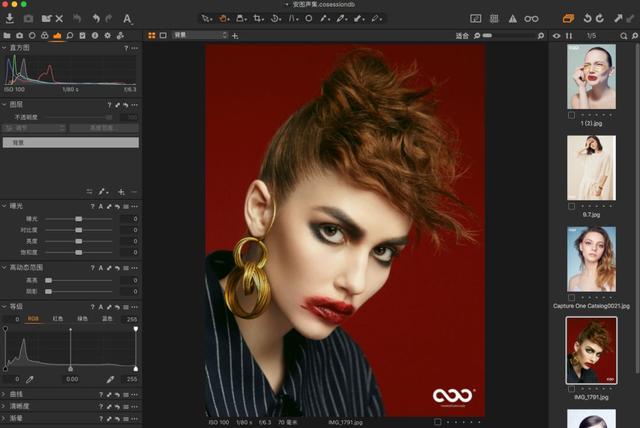Toggle the browser eye visibility icon

click(556, 36)
